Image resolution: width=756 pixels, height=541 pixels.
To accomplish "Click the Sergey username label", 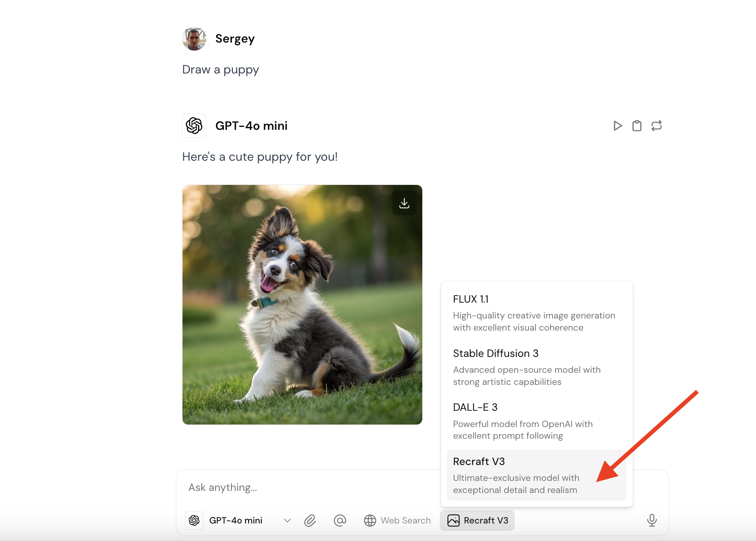I will point(235,39).
